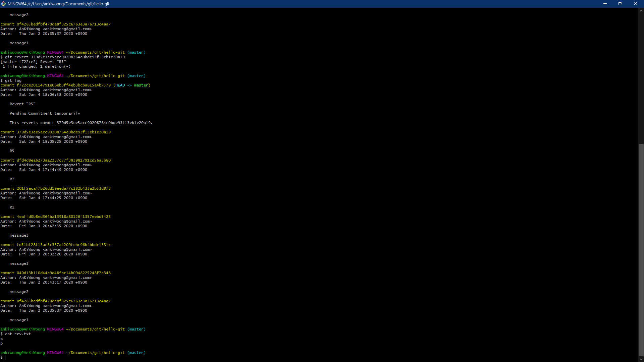Click the window title path text
644x362 pixels.
tap(58, 4)
